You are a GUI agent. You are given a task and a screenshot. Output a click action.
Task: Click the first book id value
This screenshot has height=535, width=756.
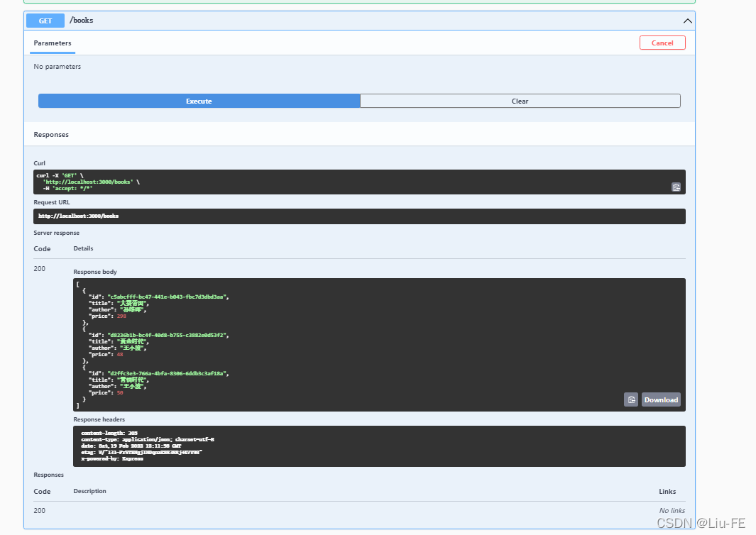168,297
